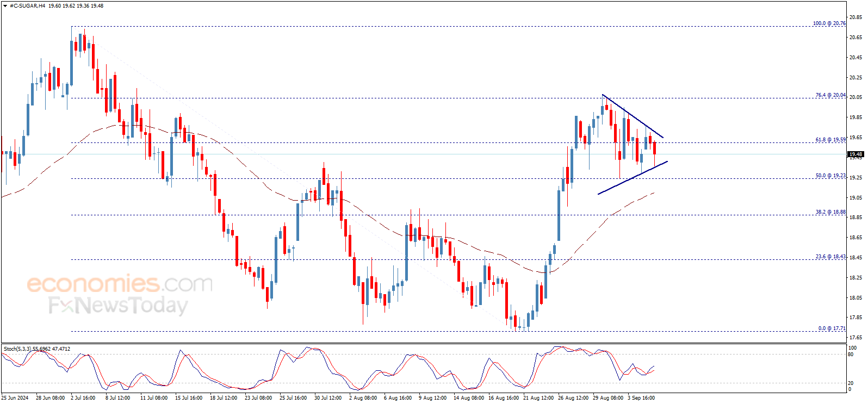Click the lower ascending triangle trendline
This screenshot has height=404, width=868.
point(633,178)
